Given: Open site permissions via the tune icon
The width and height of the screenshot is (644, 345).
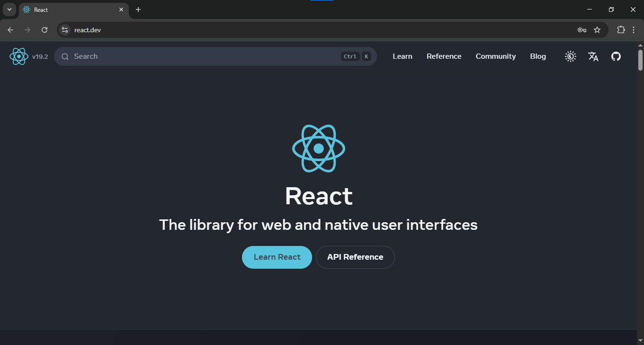Looking at the screenshot, I should [x=64, y=29].
